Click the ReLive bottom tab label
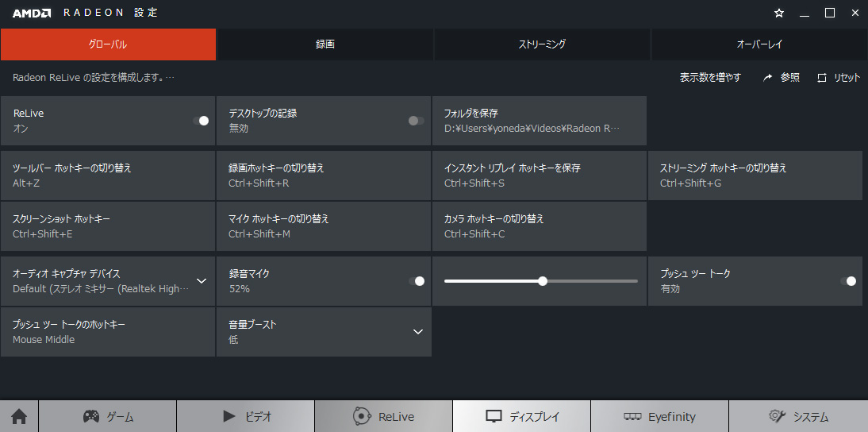Image resolution: width=868 pixels, height=432 pixels. 396,417
